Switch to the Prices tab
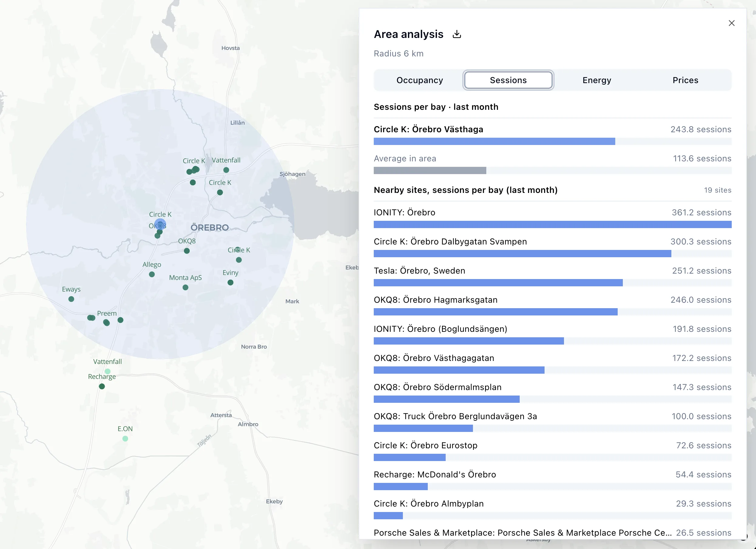The image size is (756, 549). [685, 80]
